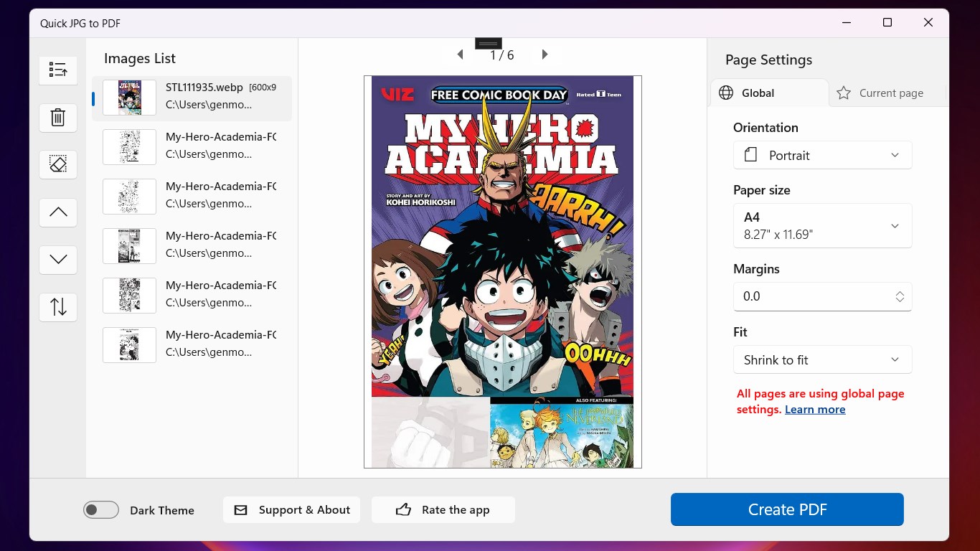This screenshot has width=980, height=551.
Task: Open the Fit dropdown showing Shrink to fit
Action: (822, 359)
